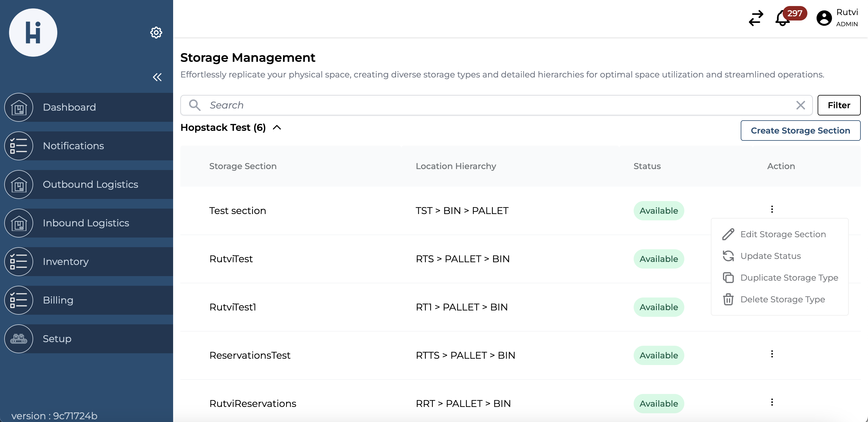Select Edit Storage Section option

click(782, 234)
